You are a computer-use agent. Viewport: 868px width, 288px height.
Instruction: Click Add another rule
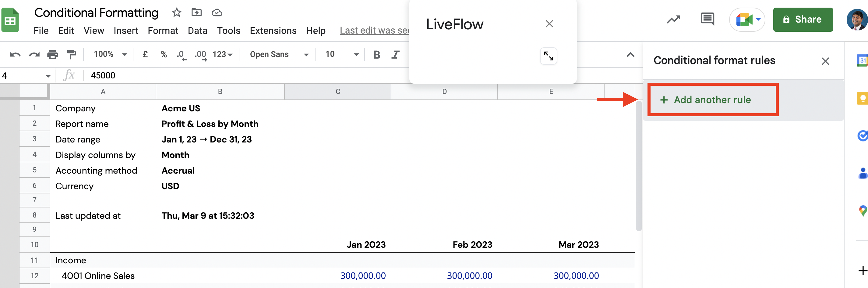(x=713, y=99)
